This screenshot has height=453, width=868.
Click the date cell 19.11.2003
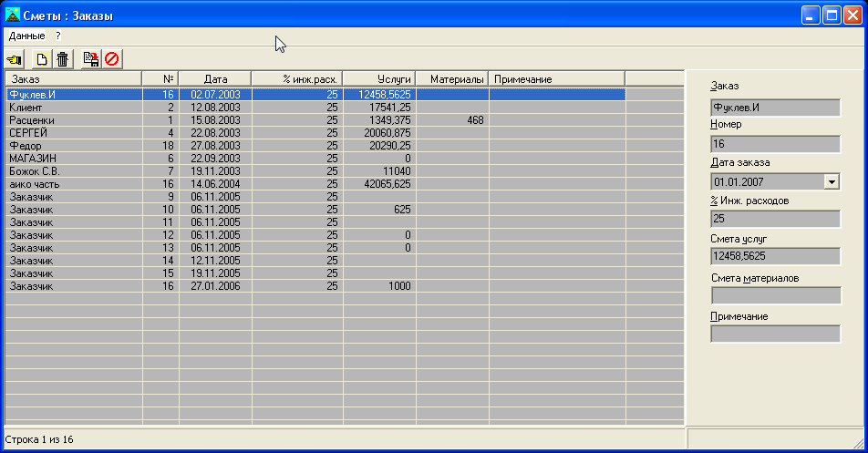215,171
